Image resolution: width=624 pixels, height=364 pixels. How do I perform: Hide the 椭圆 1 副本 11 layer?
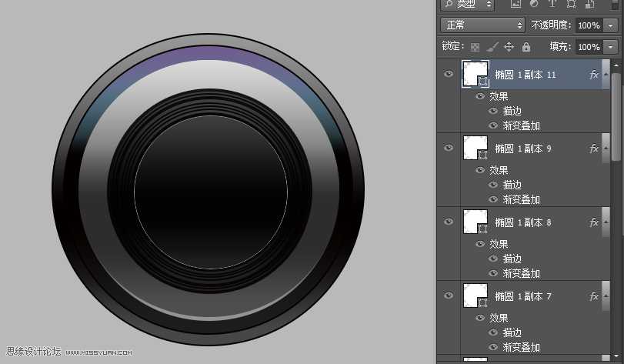tap(449, 74)
